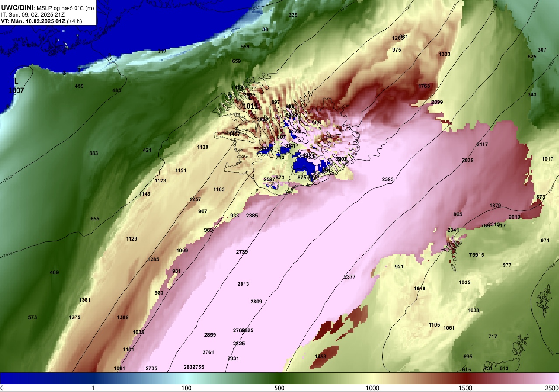
Task: Click the value 1275 on the map
Action: [75, 317]
